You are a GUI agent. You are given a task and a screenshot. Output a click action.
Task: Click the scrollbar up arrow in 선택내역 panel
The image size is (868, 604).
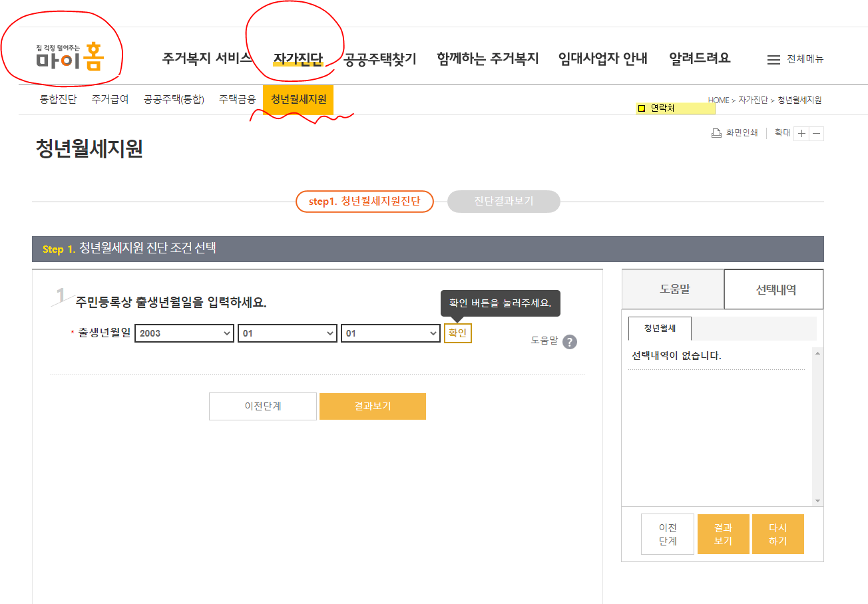pos(817,353)
